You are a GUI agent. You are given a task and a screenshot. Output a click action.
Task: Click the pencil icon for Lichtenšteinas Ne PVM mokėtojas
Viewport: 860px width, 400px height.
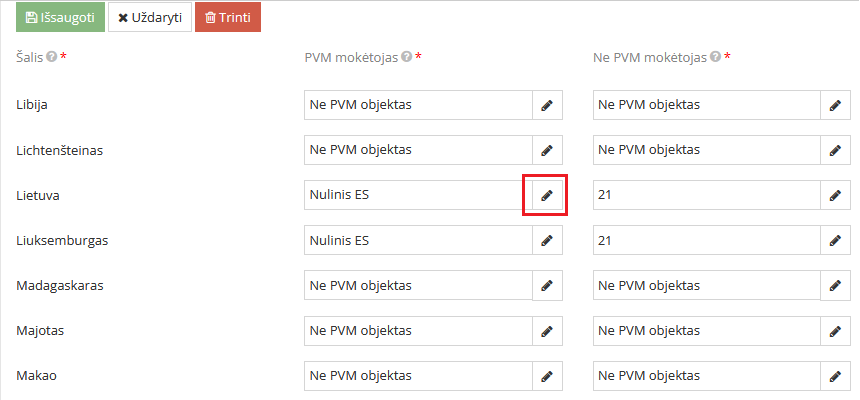(x=835, y=150)
